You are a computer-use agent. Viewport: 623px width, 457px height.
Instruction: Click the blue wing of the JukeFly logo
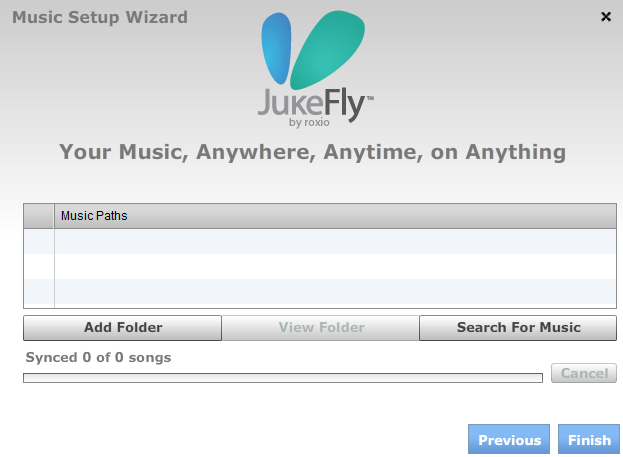click(x=276, y=48)
